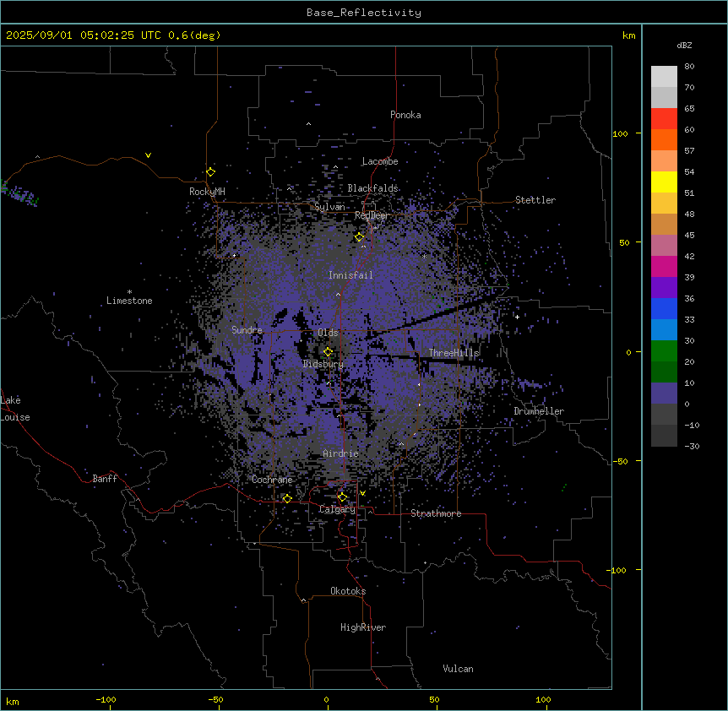This screenshot has width=728, height=711.
Task: Click the km unit label at bottom-left
Action: click(x=13, y=701)
